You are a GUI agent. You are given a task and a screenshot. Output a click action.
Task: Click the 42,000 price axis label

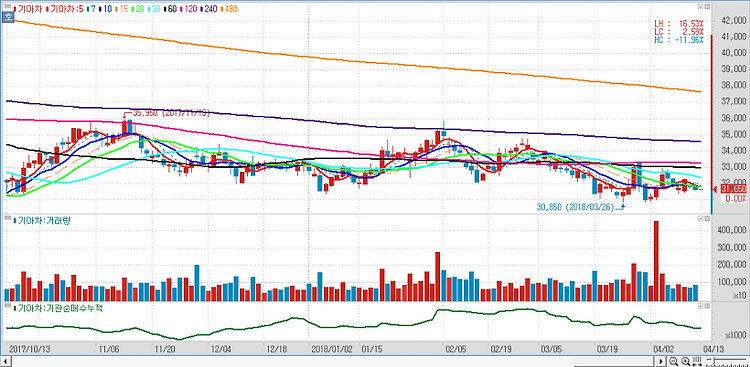[734, 20]
